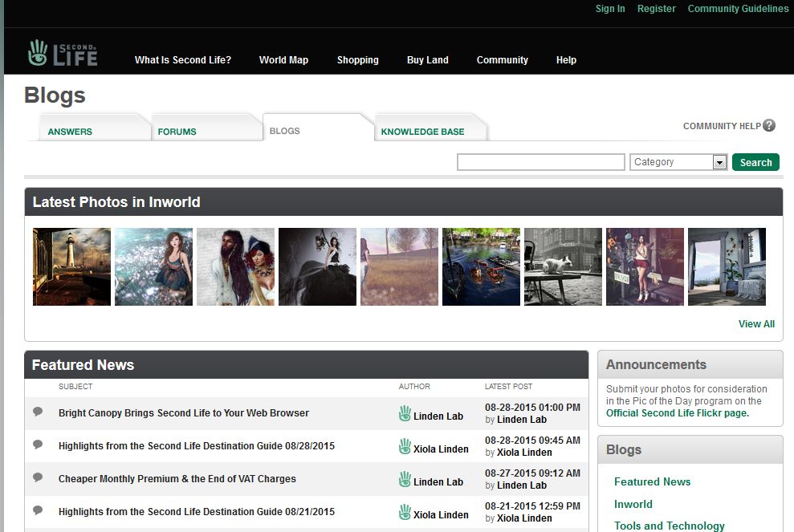The image size is (794, 532).
Task: Click speech bubble icon beside Cheaper Monthly Premium
Action: pos(38,477)
